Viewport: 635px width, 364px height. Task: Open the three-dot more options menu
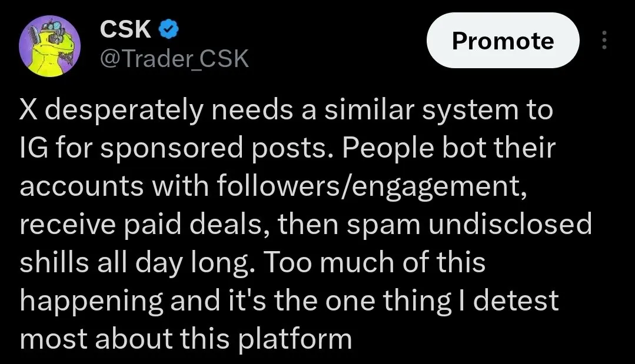(604, 40)
